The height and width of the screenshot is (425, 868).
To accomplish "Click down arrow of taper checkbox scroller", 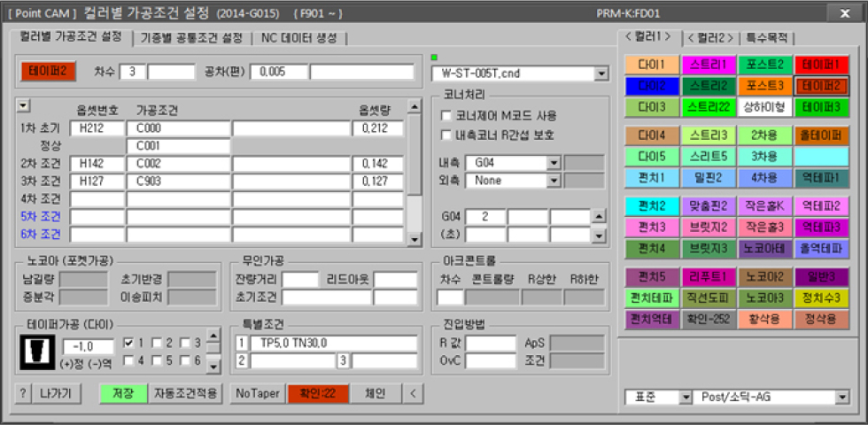I will coord(212,362).
